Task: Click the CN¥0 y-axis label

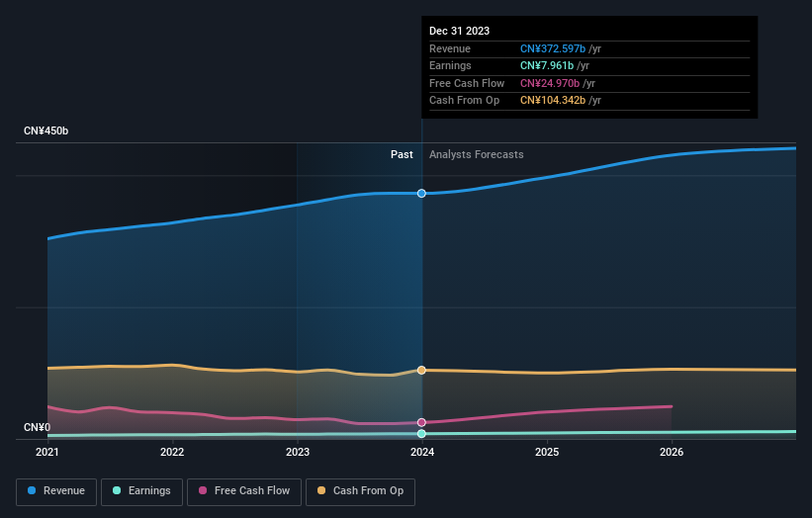Action: (x=38, y=427)
